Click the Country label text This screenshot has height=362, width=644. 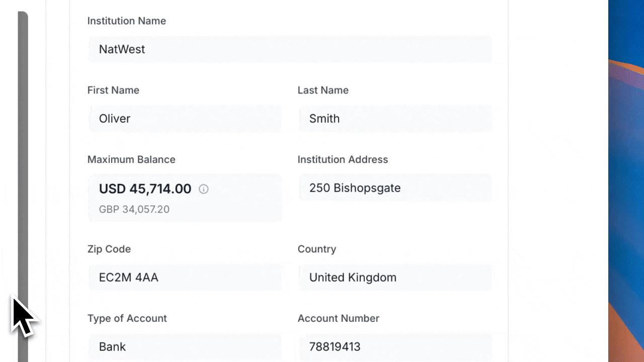pos(317,249)
